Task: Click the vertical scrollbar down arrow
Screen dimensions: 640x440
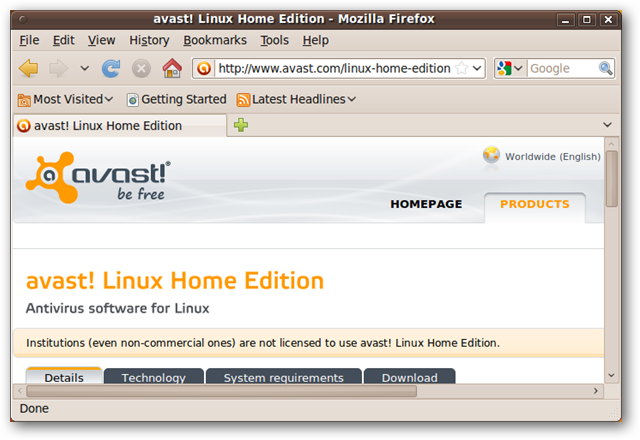Action: point(611,376)
